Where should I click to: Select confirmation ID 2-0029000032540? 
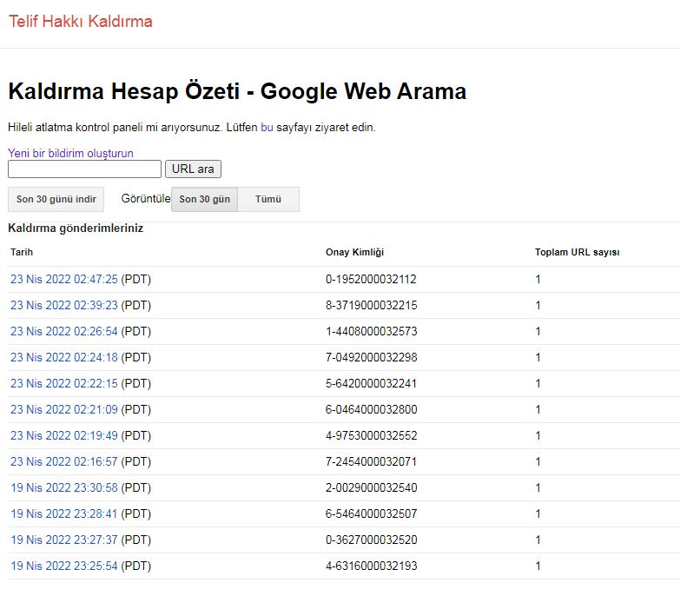[x=371, y=487]
